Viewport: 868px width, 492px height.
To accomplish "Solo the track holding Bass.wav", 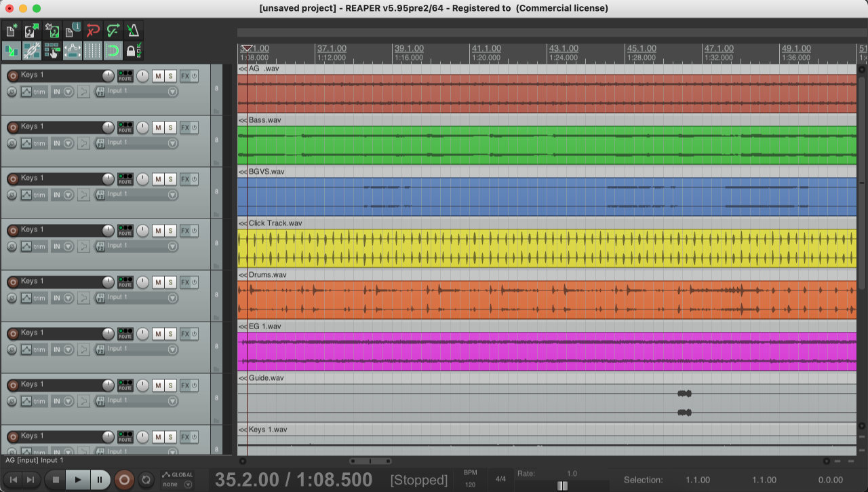I will click(171, 128).
